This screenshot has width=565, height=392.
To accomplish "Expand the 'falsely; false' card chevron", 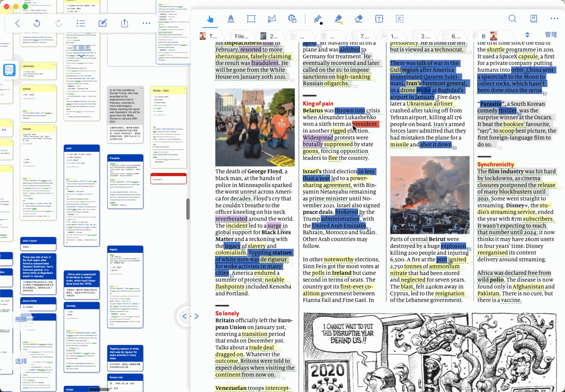I will pos(184,89).
